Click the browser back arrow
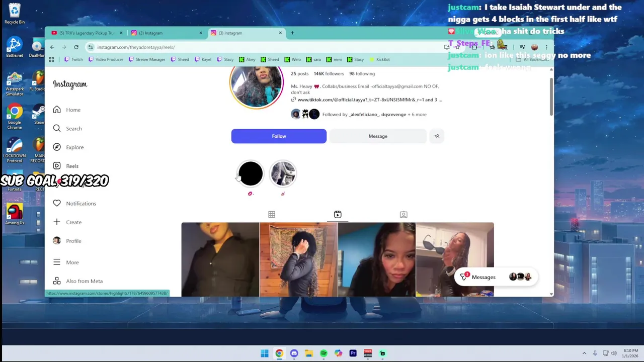644x362 pixels. coord(52,47)
